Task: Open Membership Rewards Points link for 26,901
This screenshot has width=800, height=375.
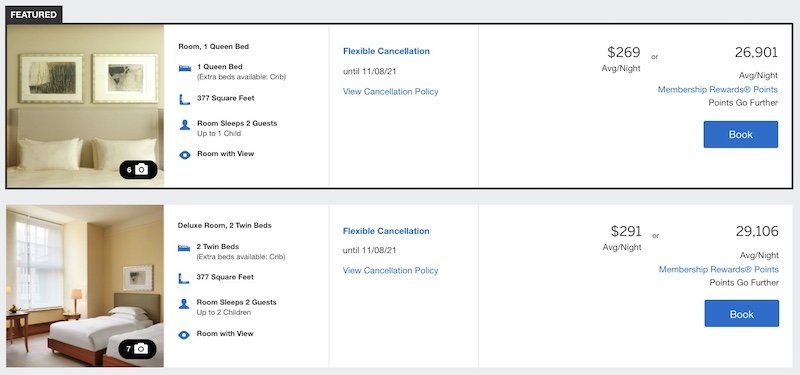Action: click(x=717, y=90)
